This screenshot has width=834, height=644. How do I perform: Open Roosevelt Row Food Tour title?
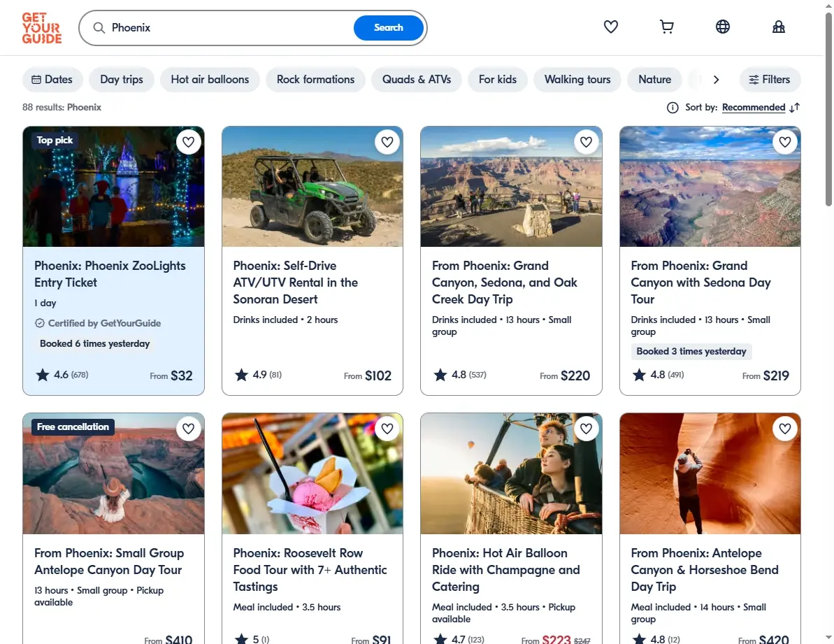pos(310,570)
